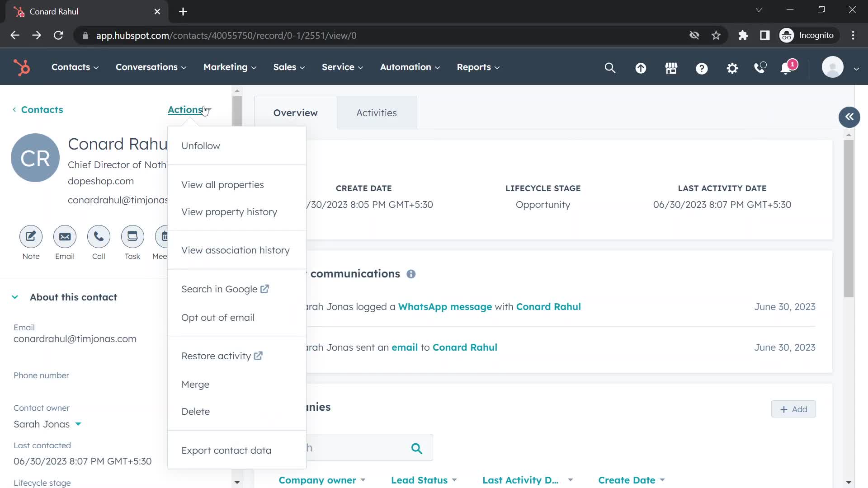Expand the About this contact section

click(x=15, y=297)
